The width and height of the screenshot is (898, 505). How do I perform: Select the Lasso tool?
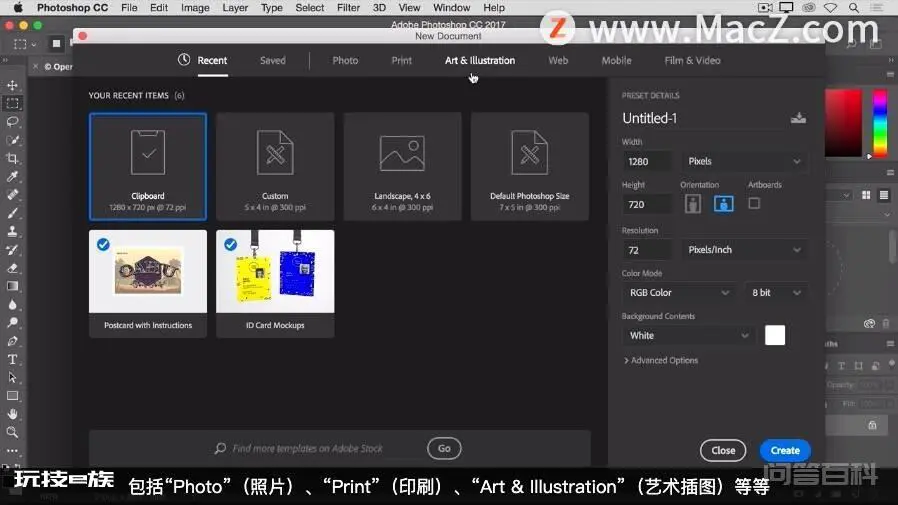(x=12, y=122)
